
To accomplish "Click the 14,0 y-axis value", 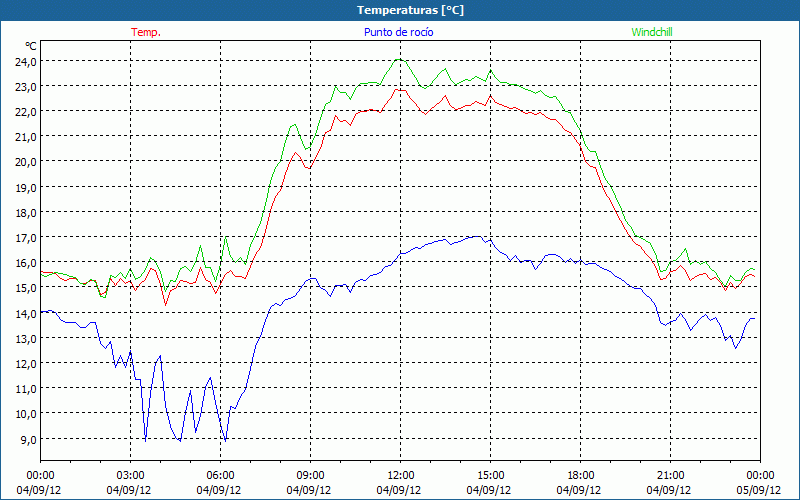I will pos(27,313).
